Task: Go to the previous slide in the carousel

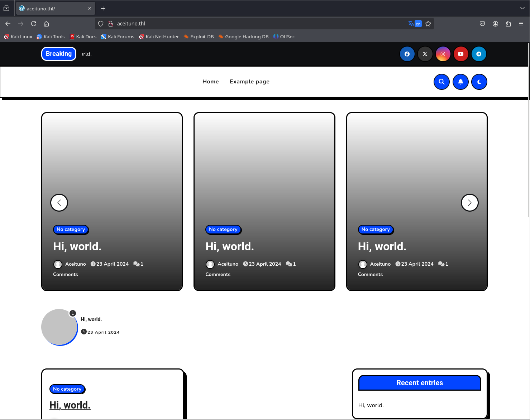Action: click(x=59, y=203)
